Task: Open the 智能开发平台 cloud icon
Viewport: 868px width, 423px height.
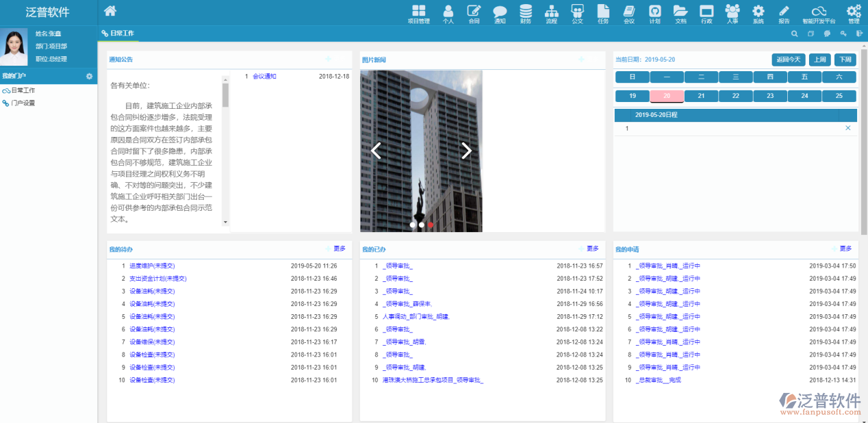Action: pos(819,12)
